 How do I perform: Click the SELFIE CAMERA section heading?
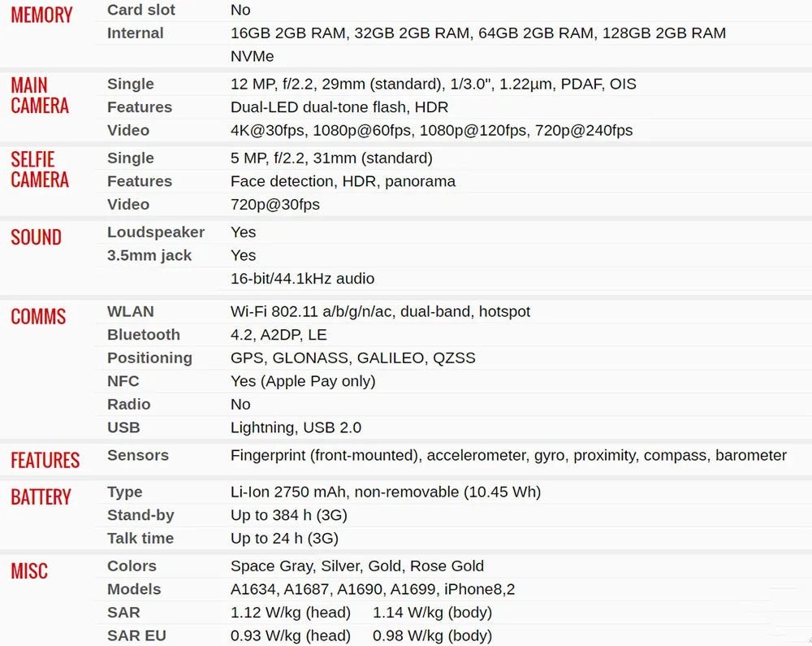(x=40, y=169)
